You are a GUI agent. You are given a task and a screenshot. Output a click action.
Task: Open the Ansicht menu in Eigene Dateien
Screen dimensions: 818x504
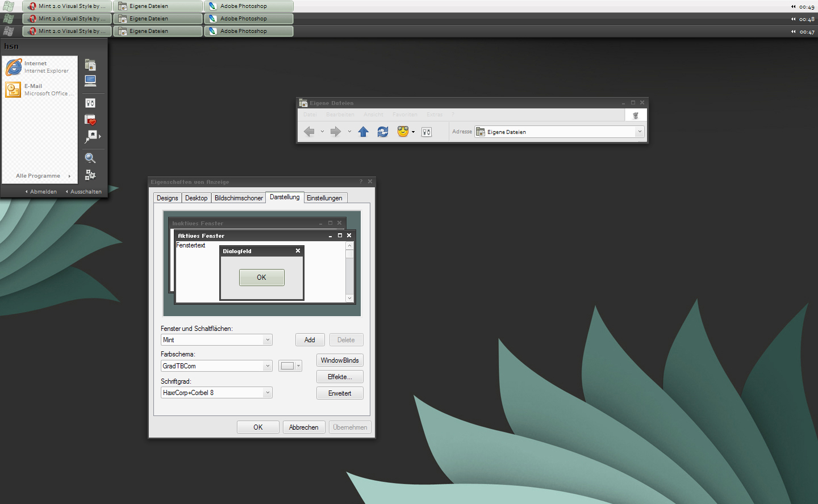point(373,115)
